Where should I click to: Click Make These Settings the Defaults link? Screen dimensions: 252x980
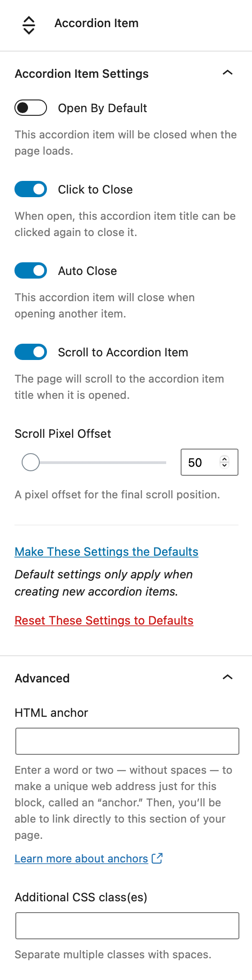(x=107, y=552)
